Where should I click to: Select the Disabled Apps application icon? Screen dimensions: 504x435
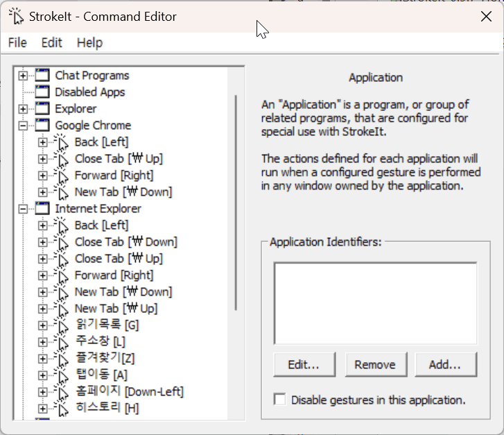[x=42, y=92]
